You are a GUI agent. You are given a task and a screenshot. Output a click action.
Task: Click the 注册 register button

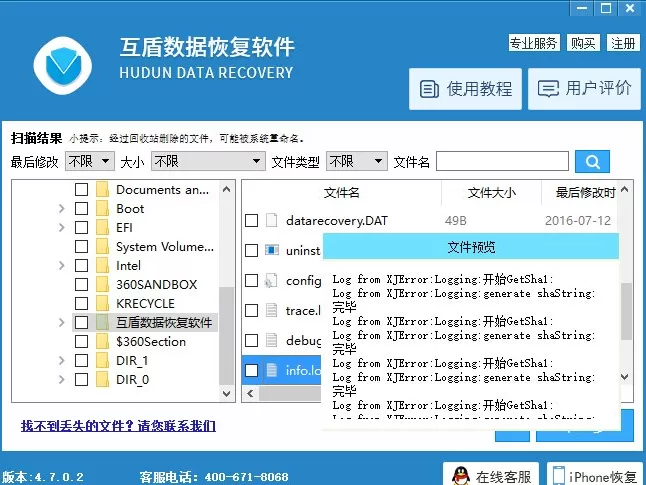pyautogui.click(x=623, y=43)
